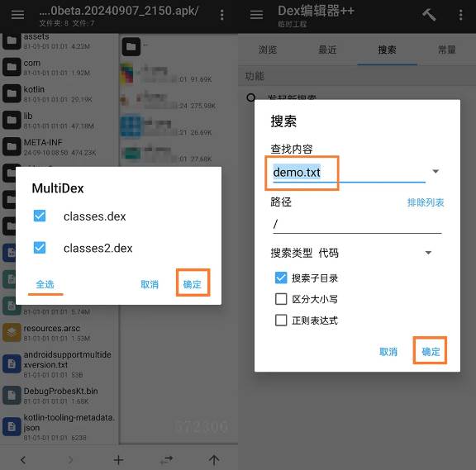Expand the search content history dropdown
Viewport: 476px width, 470px height.
436,172
